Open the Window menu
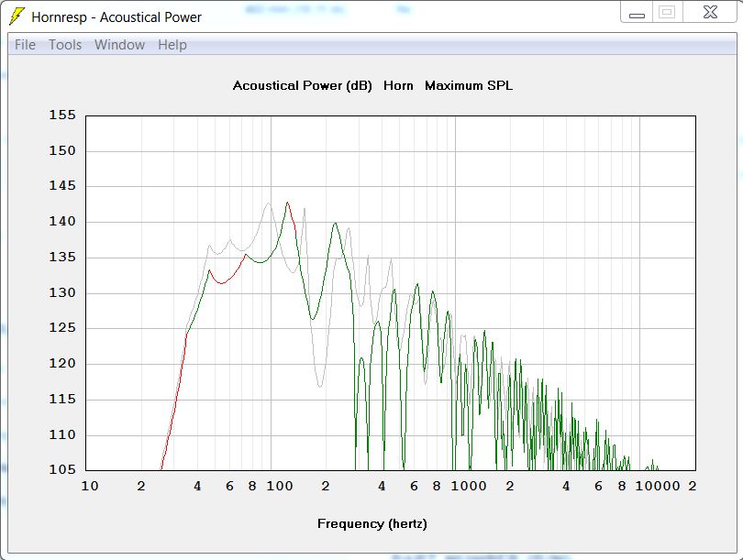The image size is (743, 560). click(119, 45)
